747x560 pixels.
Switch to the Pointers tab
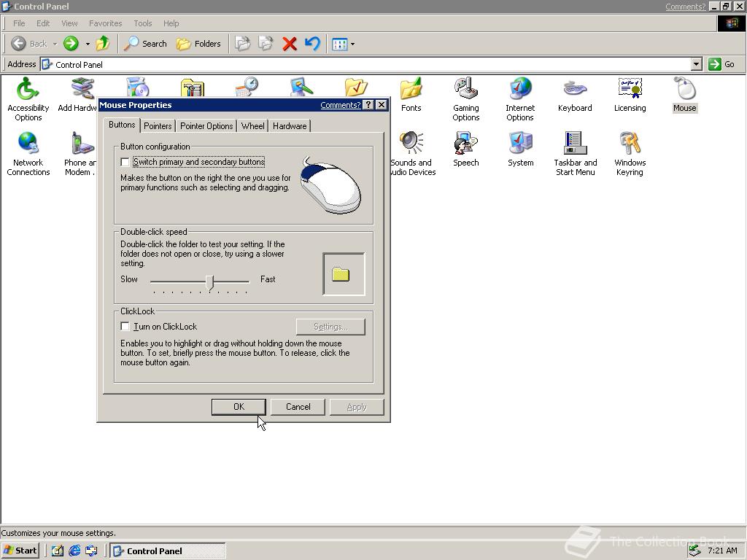[x=158, y=126]
